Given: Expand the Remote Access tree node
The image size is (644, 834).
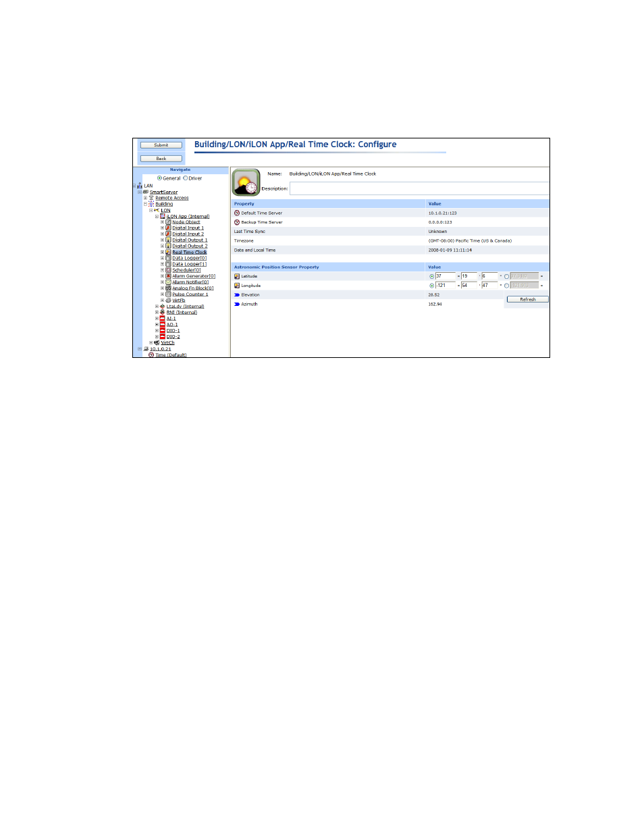Looking at the screenshot, I should 145,198.
